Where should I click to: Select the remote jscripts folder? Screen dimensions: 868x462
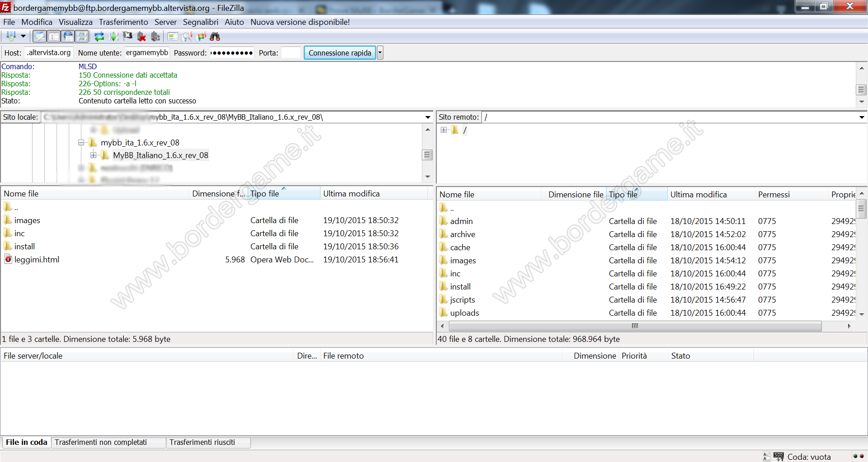click(x=462, y=300)
